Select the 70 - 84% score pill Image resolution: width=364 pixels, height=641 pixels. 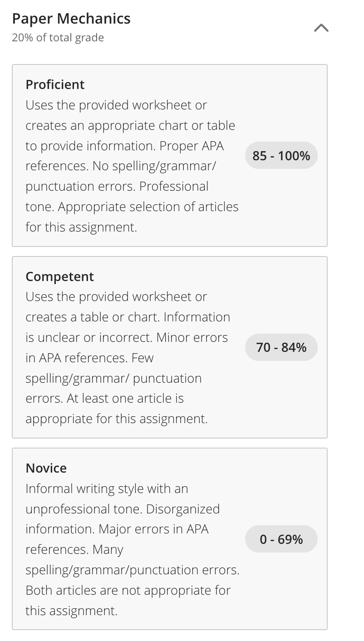pos(281,348)
